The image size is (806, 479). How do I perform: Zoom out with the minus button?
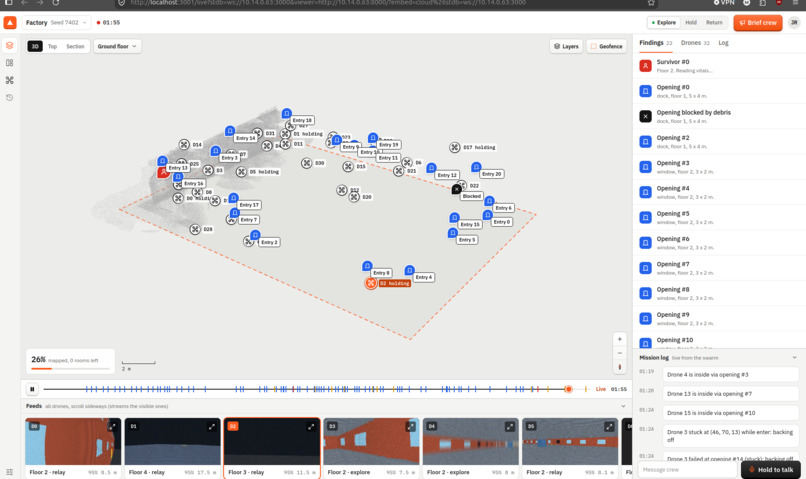click(x=619, y=353)
